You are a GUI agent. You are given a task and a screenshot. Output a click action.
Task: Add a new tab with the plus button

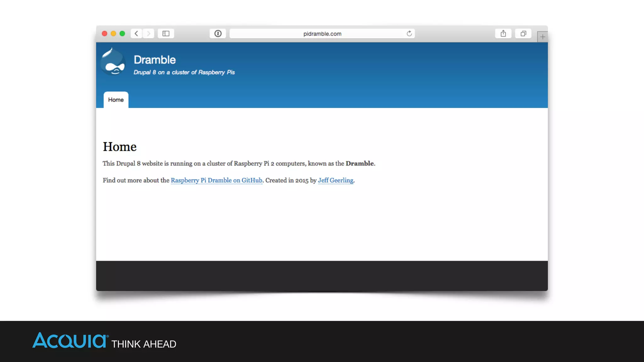[x=542, y=37]
